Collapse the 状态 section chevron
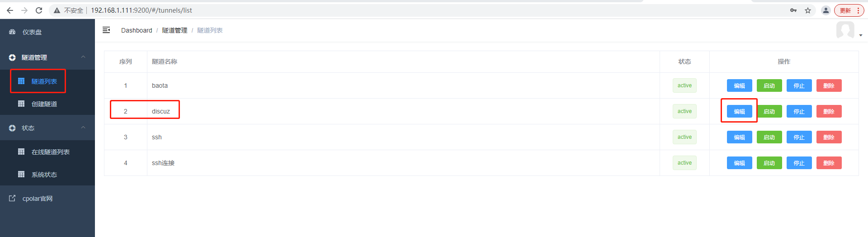Screen dimensions: 868x237 point(83,128)
